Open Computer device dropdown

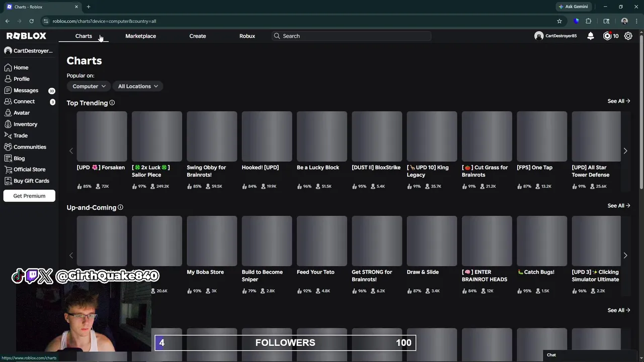89,86
